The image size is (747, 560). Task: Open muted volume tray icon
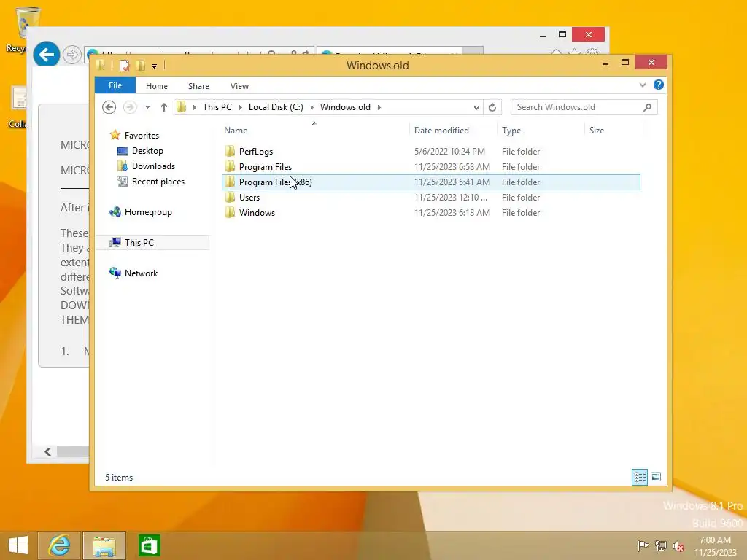pyautogui.click(x=678, y=545)
